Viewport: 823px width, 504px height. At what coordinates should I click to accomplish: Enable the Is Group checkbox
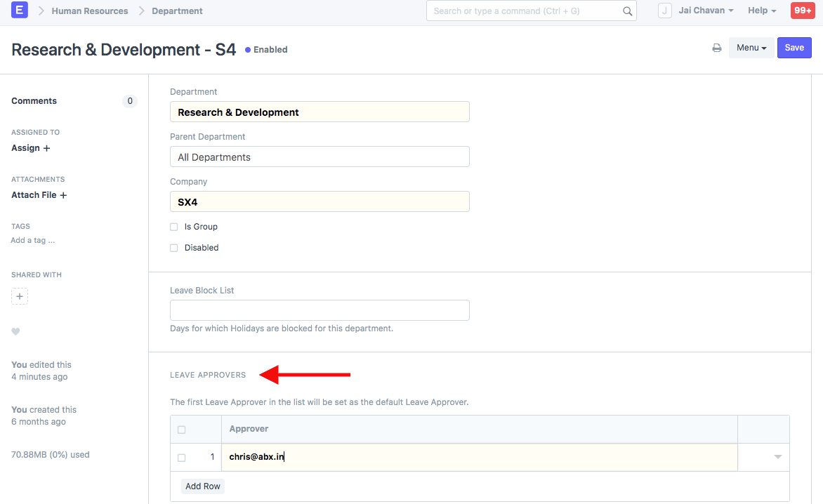(174, 227)
